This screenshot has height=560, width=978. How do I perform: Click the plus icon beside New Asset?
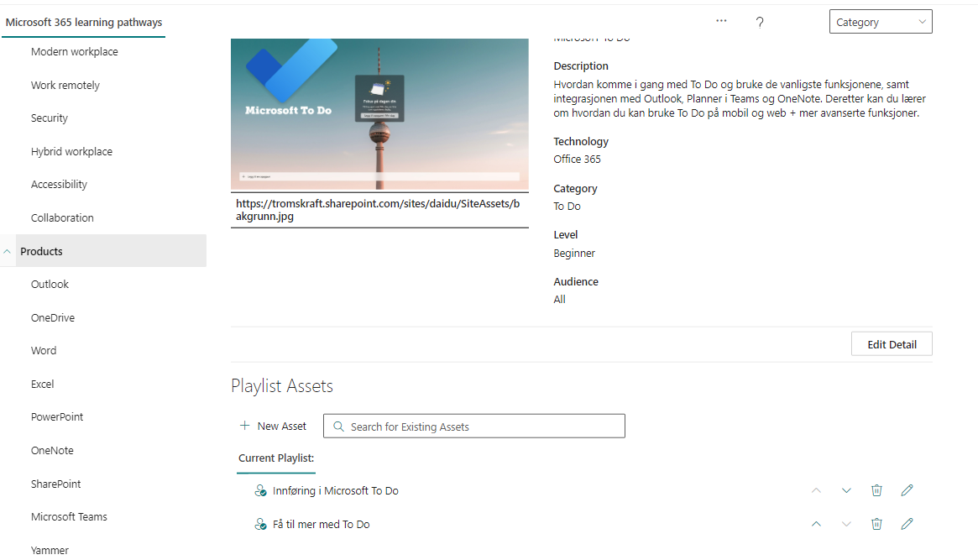[x=243, y=426]
